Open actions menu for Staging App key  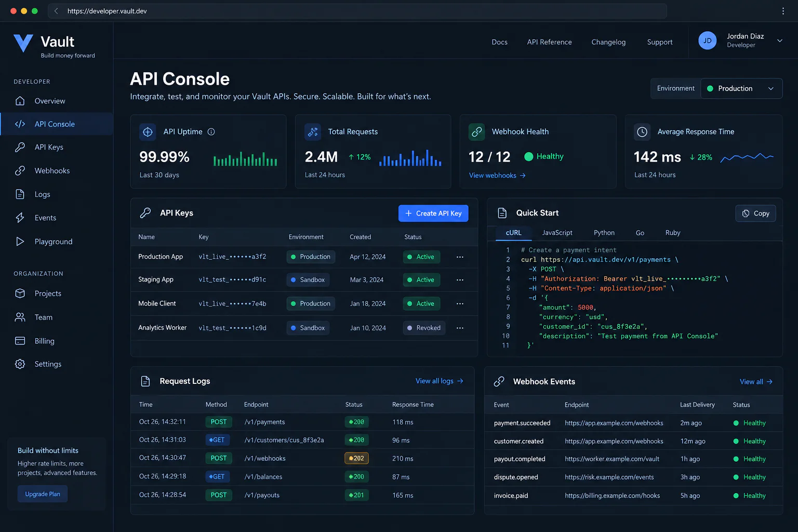[460, 280]
